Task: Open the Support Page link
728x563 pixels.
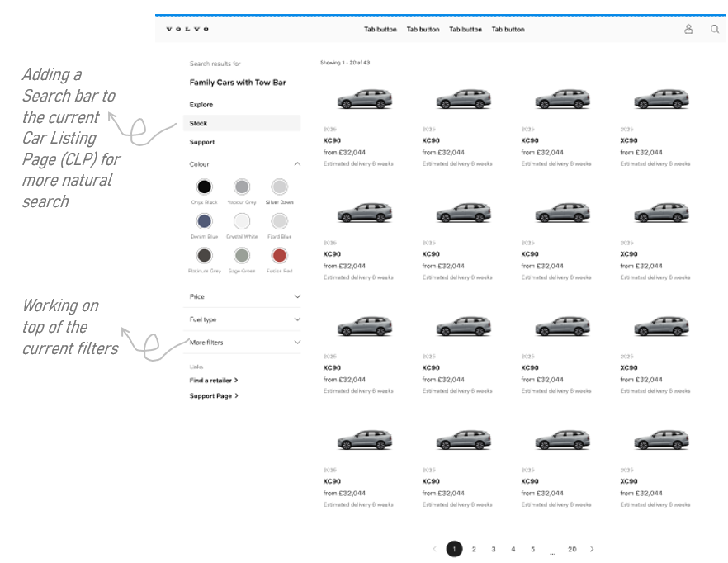Action: [214, 395]
